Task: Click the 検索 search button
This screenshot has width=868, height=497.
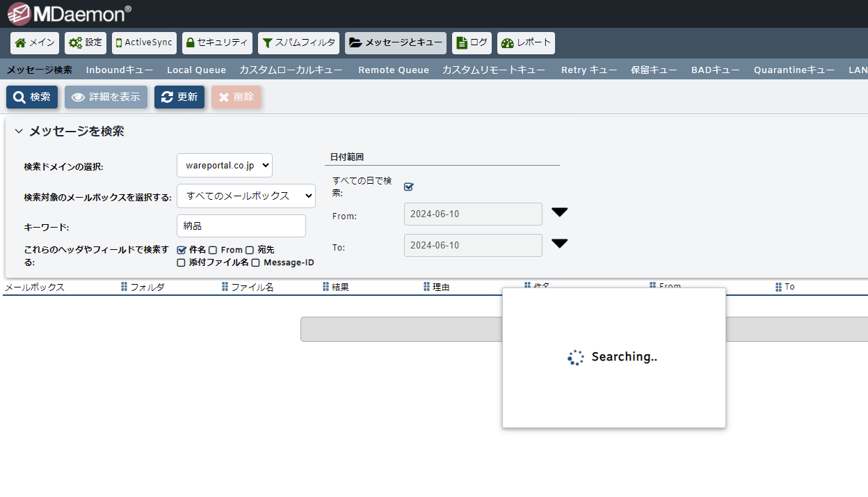Action: [32, 97]
